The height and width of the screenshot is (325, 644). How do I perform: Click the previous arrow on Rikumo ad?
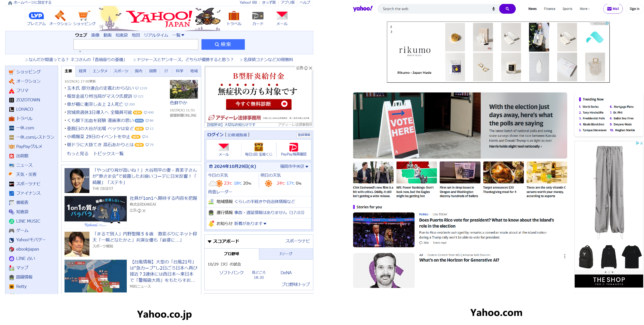(391, 27)
